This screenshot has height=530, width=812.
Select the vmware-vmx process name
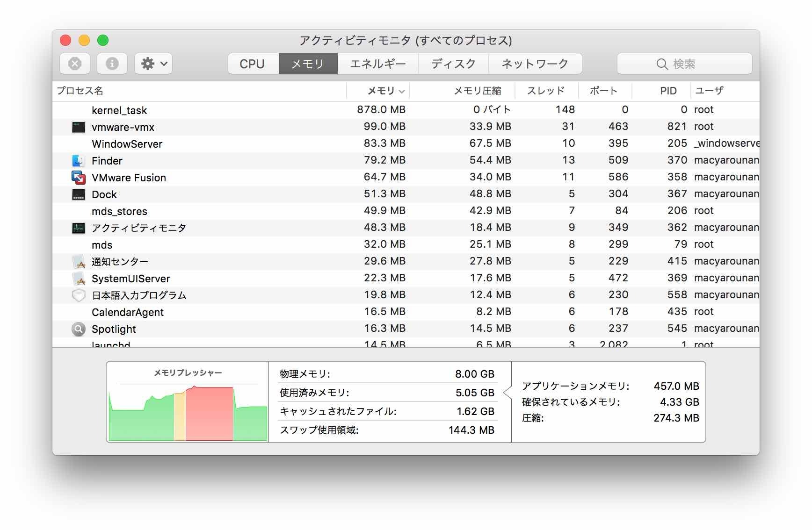pos(123,127)
